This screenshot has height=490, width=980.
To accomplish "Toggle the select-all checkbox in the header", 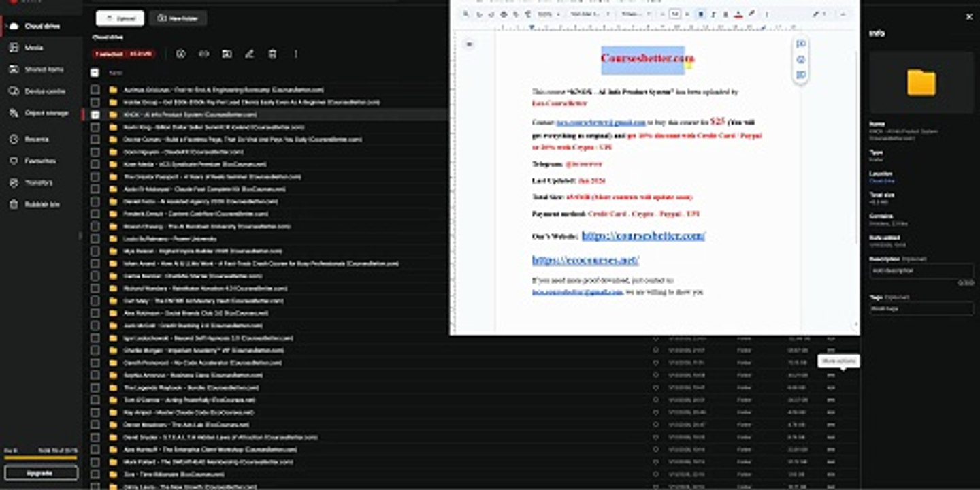I will [95, 72].
